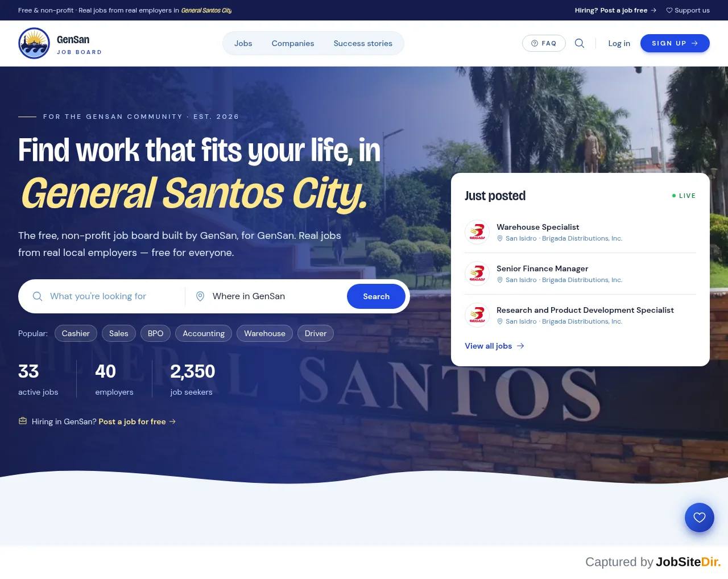Click the '33 active jobs' statistic
The image size is (728, 579).
[x=38, y=379]
